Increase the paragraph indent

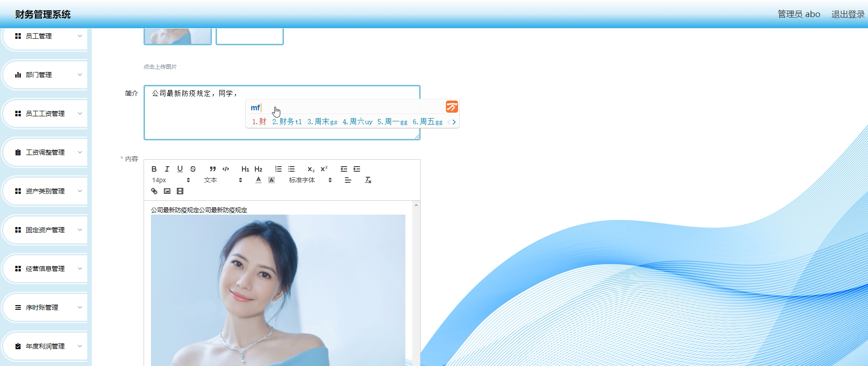pos(357,169)
